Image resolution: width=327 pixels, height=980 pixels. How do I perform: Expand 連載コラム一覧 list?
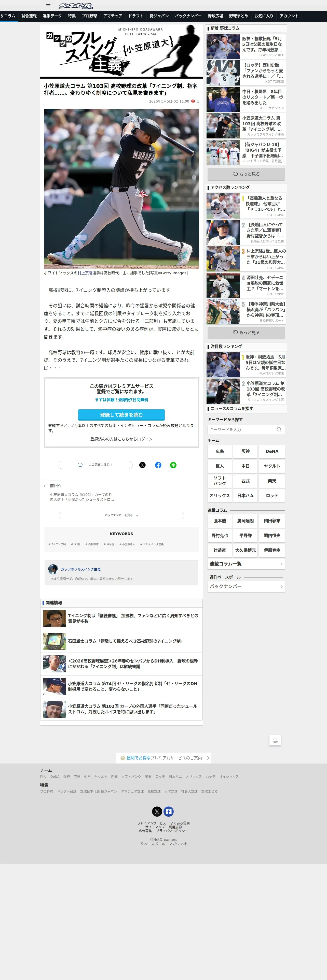click(x=246, y=564)
